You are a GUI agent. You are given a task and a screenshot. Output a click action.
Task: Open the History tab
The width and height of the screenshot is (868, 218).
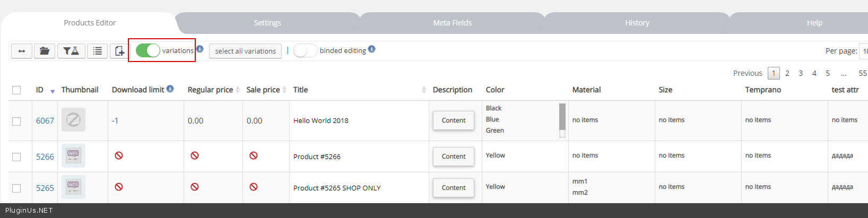pos(637,23)
